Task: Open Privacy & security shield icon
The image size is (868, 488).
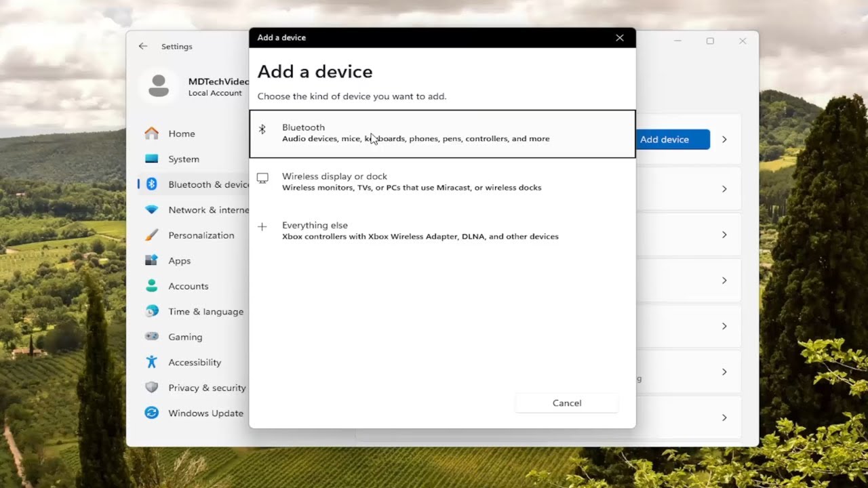Action: (x=151, y=388)
